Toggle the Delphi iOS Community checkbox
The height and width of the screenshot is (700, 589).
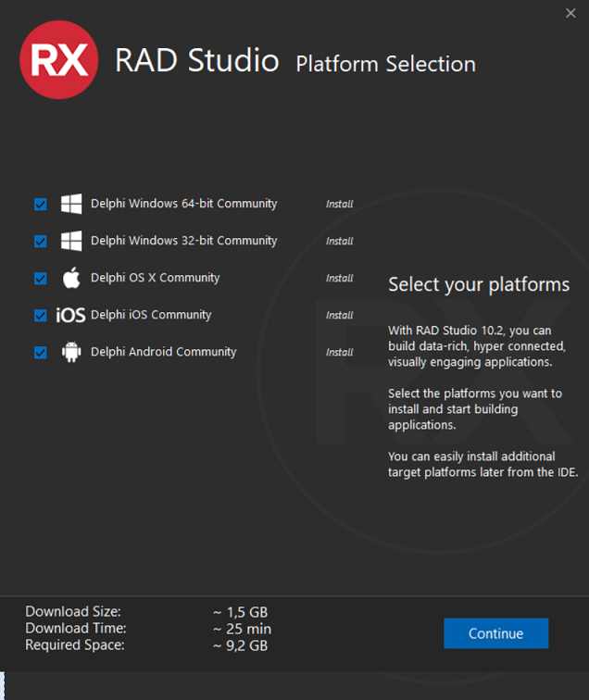coord(41,315)
